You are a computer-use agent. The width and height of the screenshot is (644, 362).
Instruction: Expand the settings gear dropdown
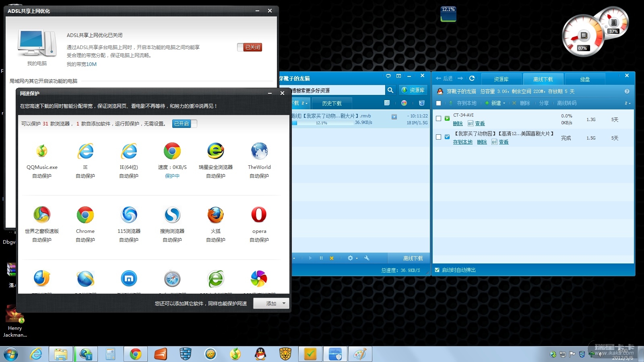pos(352,258)
